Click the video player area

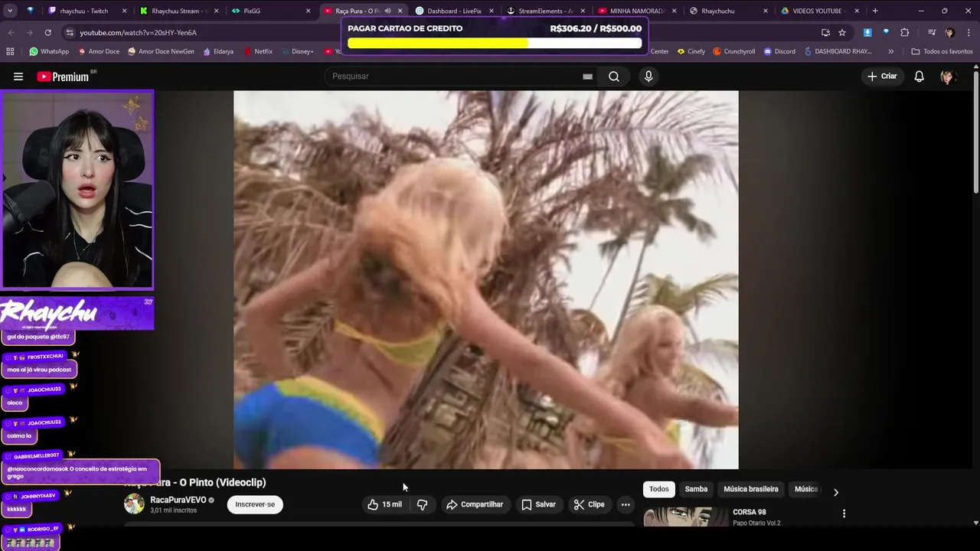tap(485, 279)
